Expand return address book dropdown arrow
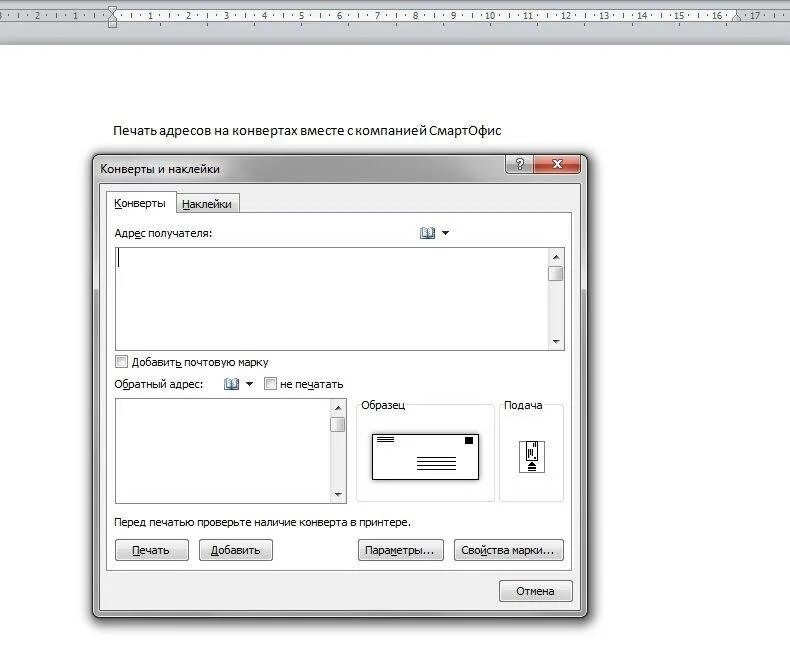The height and width of the screenshot is (650, 790). (x=249, y=384)
